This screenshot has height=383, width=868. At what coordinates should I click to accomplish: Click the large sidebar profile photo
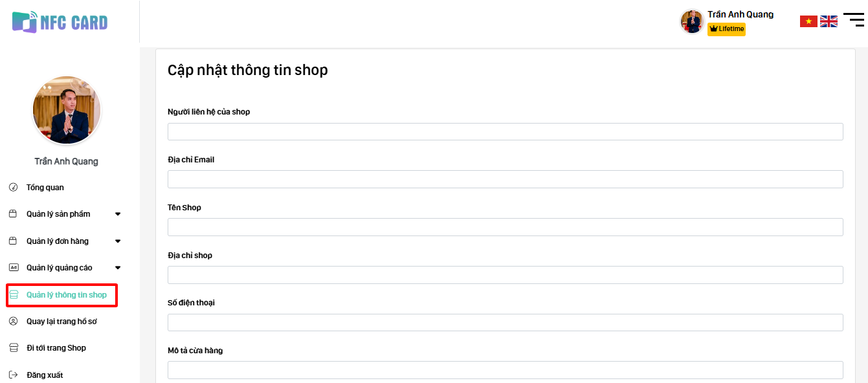(x=67, y=111)
